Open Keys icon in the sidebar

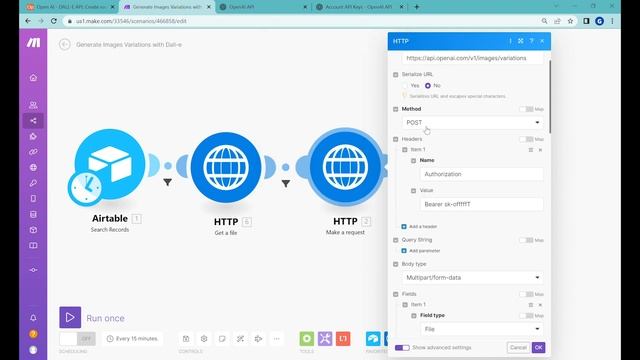point(33,183)
